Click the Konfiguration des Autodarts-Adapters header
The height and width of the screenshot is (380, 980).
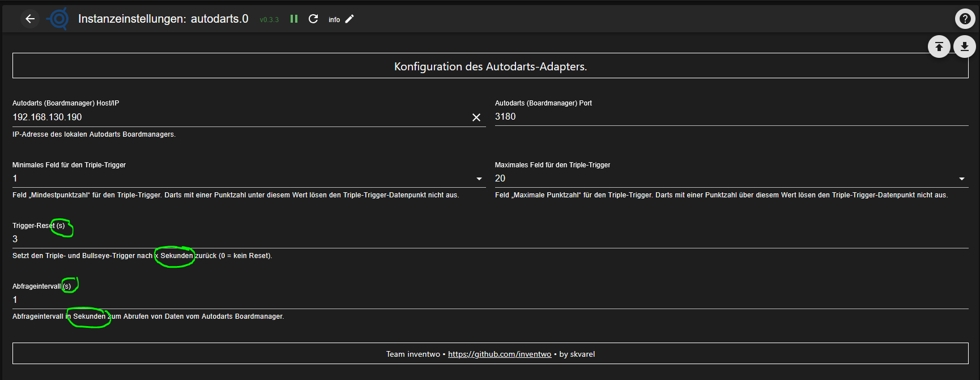(490, 66)
